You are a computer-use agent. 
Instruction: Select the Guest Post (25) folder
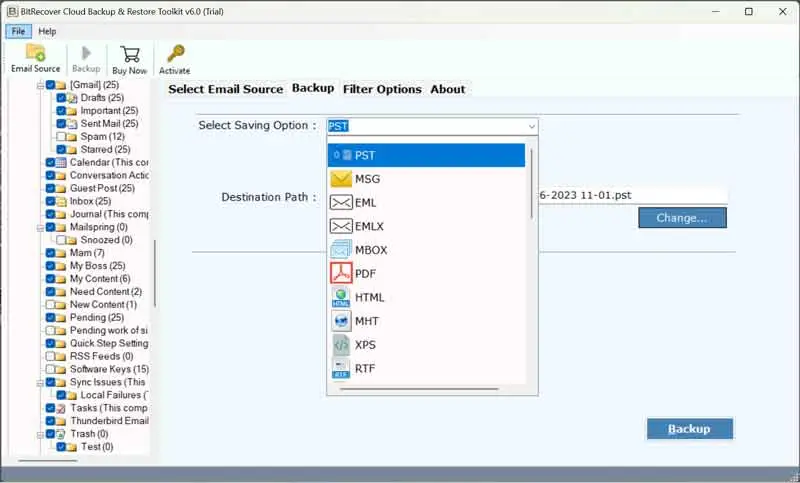(x=103, y=188)
